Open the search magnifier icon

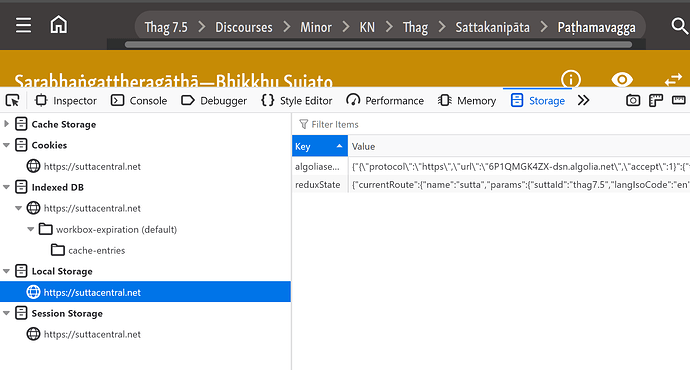point(679,26)
